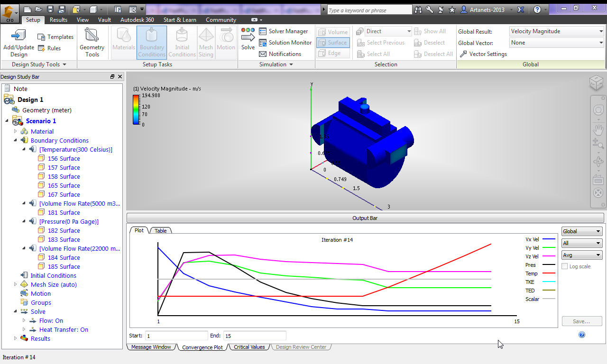Click the key icon in title bar

(x=430, y=9)
